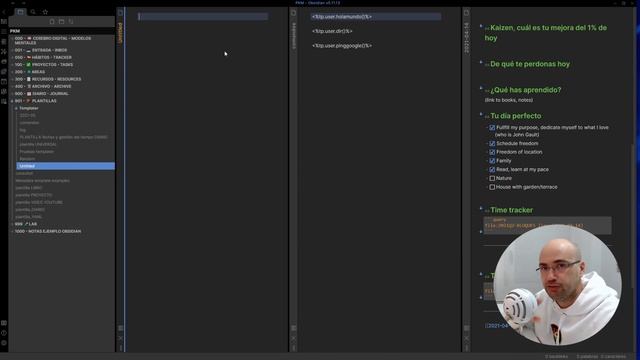
Task: Click the vertical 'Untitled' pane title
Action: click(120, 33)
